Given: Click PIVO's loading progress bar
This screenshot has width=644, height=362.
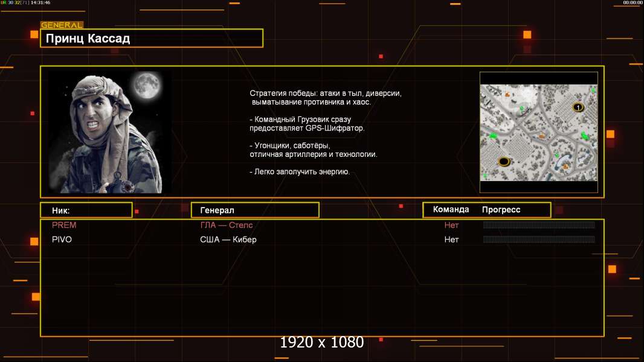Looking at the screenshot, I should pyautogui.click(x=539, y=240).
